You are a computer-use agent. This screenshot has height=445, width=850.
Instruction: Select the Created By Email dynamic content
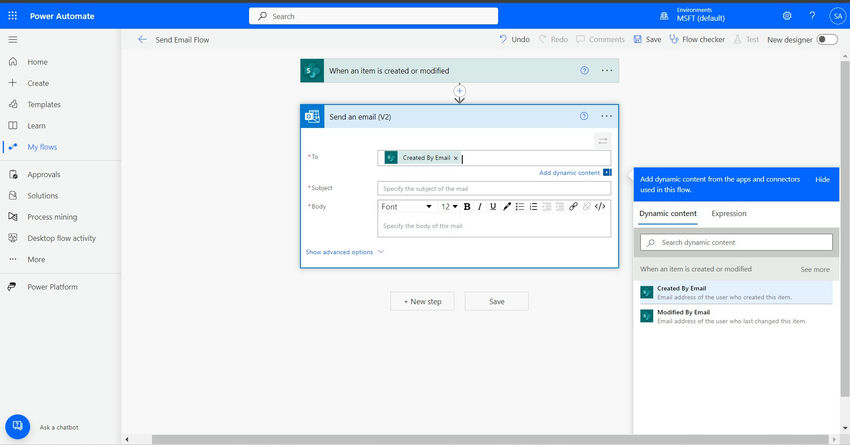tap(736, 293)
